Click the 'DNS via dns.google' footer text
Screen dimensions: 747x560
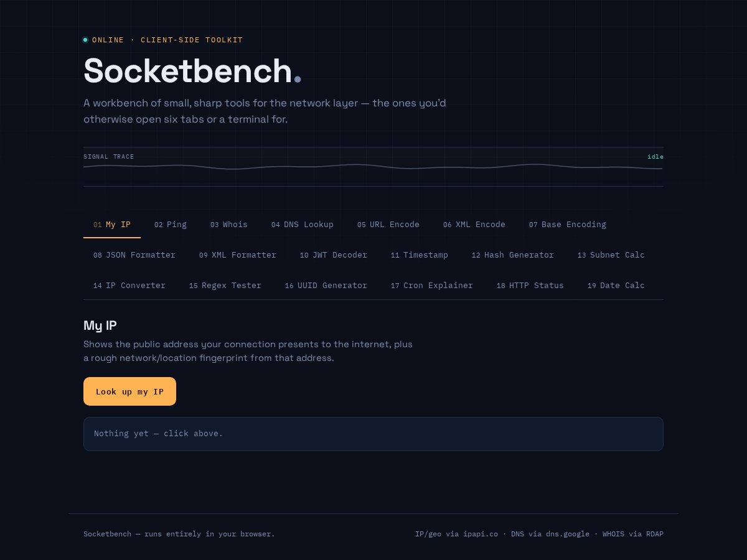[x=550, y=534]
